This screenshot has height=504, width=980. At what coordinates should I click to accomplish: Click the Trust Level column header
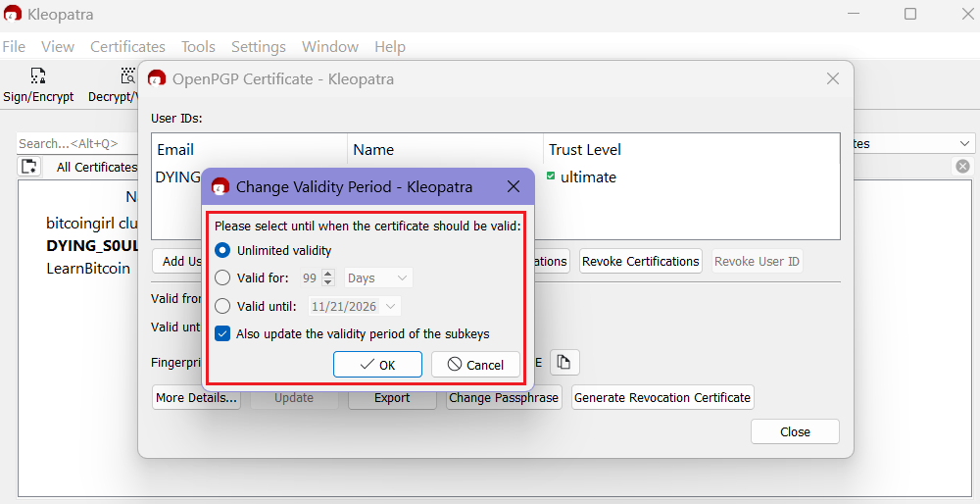[692, 149]
